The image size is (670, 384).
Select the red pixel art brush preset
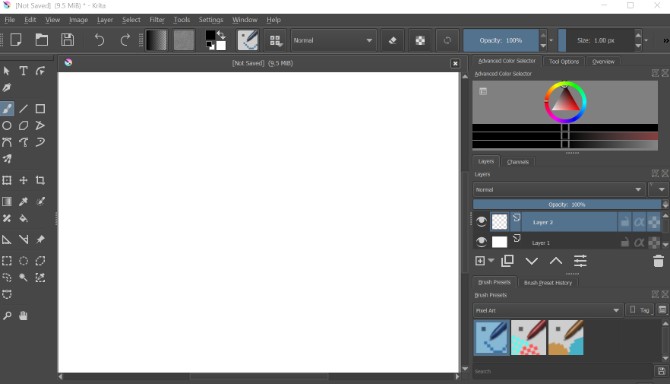tap(529, 337)
